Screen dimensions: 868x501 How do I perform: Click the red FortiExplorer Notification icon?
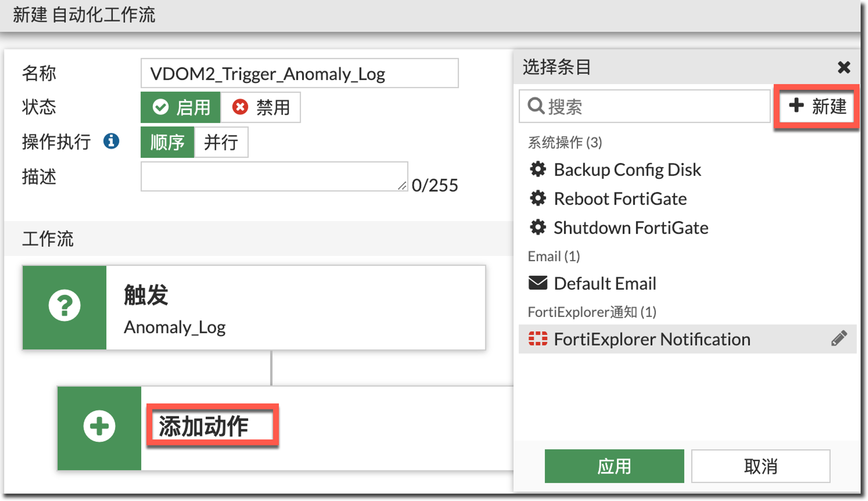pos(538,339)
